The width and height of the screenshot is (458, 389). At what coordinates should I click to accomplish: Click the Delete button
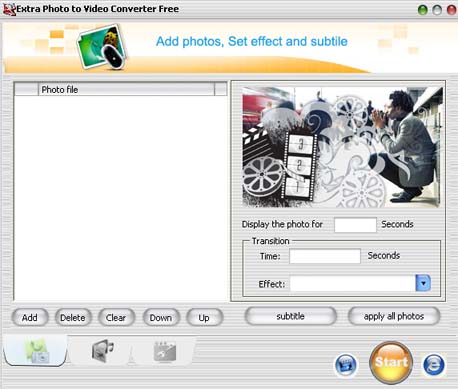tap(73, 317)
